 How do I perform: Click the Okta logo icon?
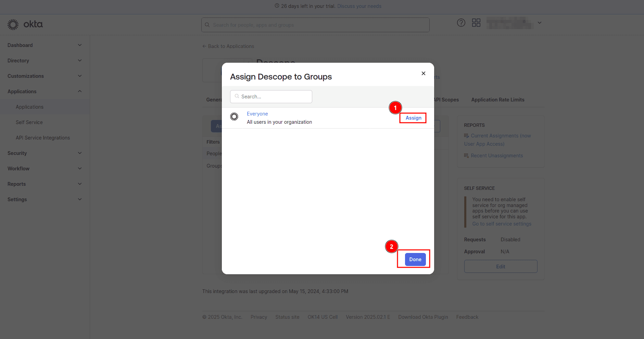tap(13, 24)
